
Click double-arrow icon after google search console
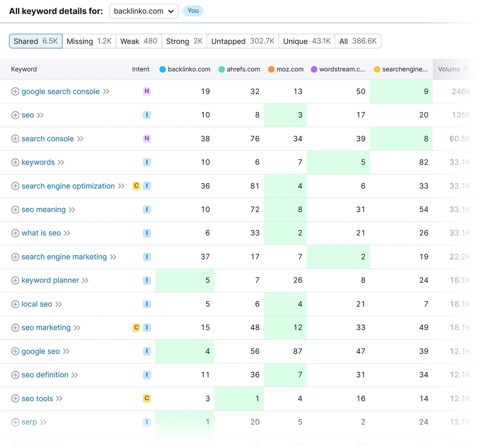click(x=106, y=92)
